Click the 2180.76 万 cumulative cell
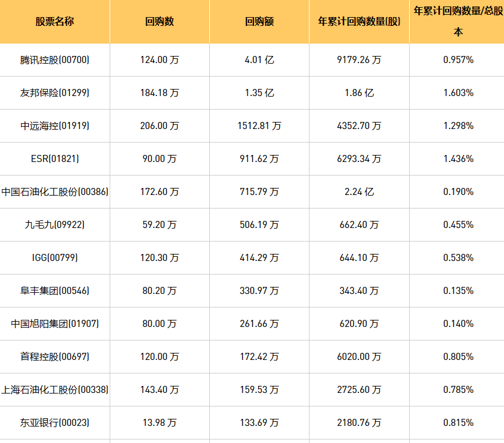This screenshot has height=443, width=504. tap(359, 422)
